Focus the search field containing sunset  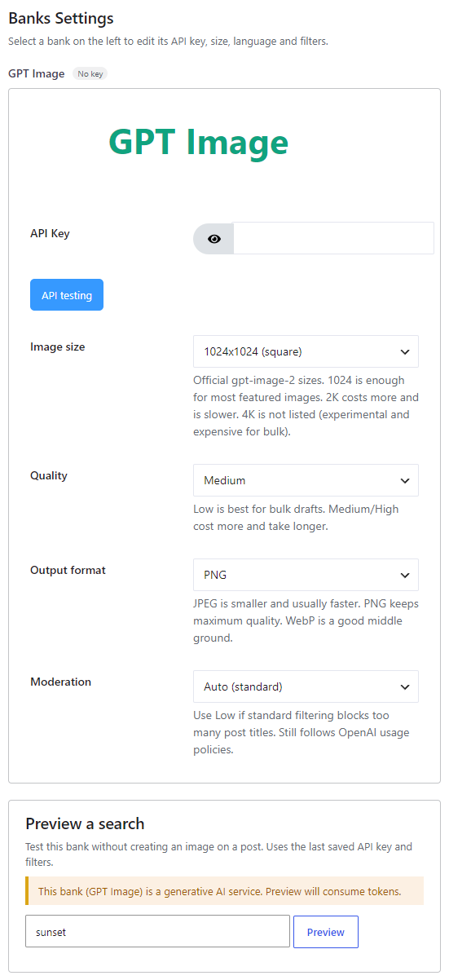pos(157,931)
